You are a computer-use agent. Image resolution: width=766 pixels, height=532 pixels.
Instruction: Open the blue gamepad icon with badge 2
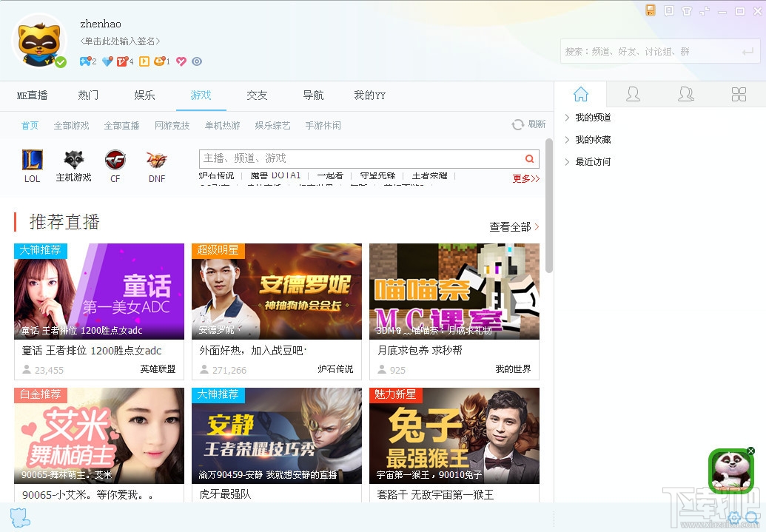click(x=86, y=61)
